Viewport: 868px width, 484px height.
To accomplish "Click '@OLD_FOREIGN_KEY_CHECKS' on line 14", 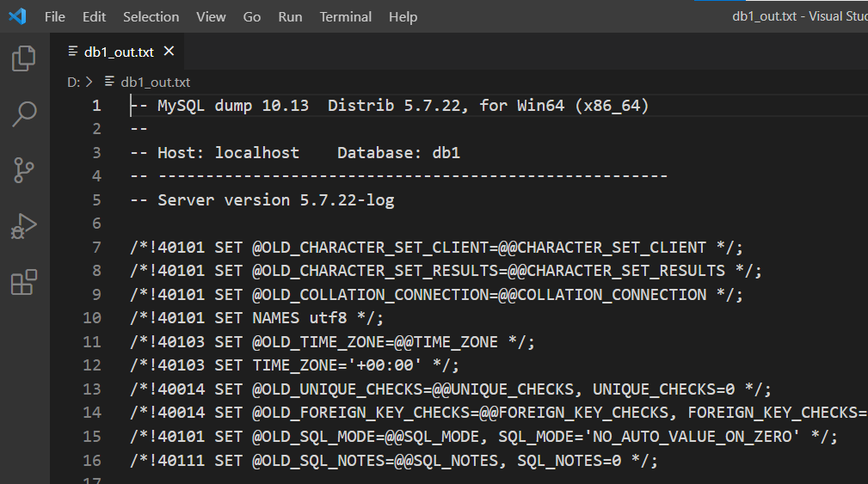I will [361, 414].
